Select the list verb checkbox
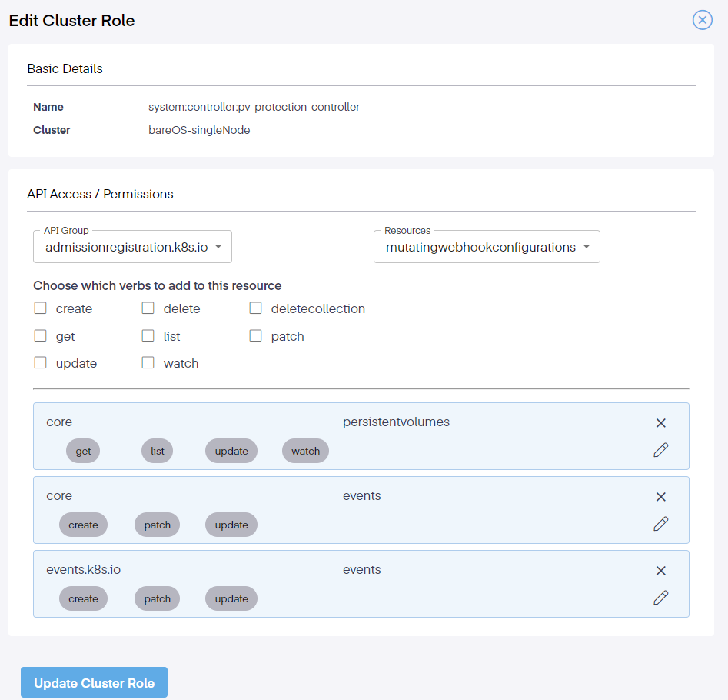728x700 pixels. [148, 336]
